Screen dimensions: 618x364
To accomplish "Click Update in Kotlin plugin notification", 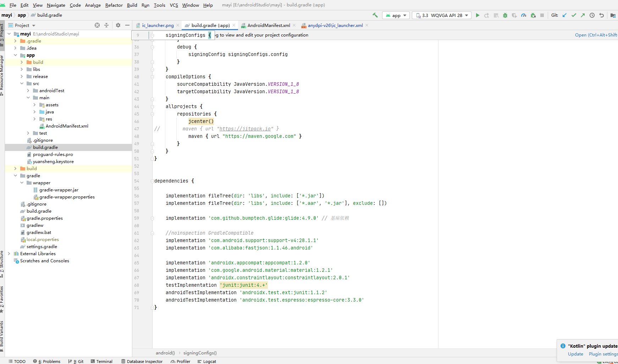I will click(x=575, y=354).
